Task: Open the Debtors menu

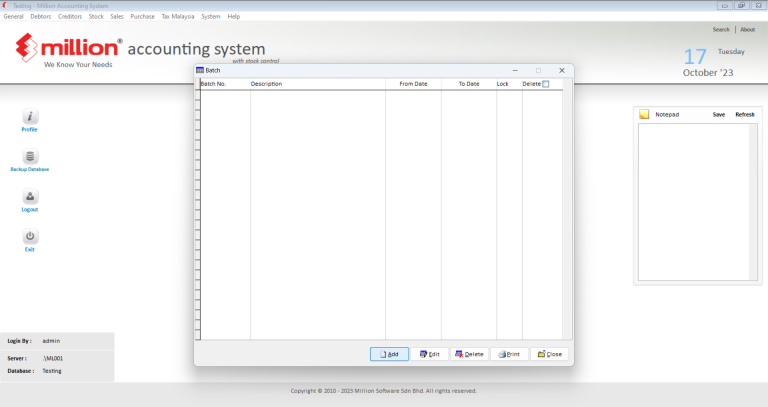Action: click(41, 16)
